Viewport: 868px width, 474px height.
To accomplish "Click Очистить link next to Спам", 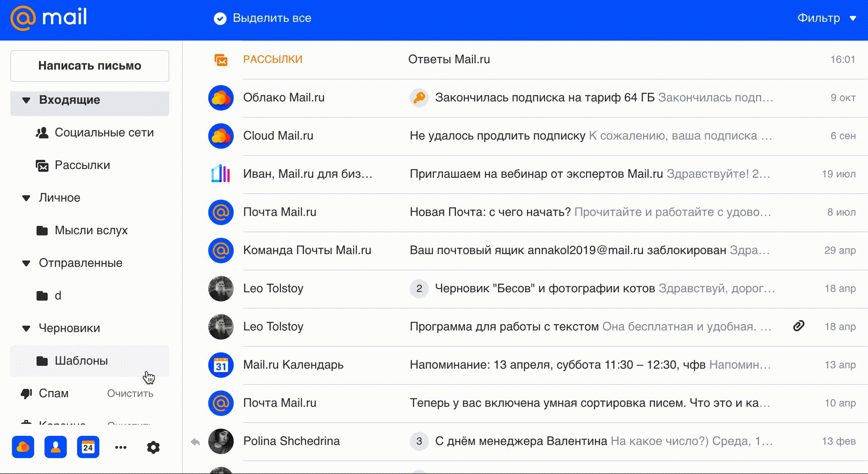I will pyautogui.click(x=130, y=393).
